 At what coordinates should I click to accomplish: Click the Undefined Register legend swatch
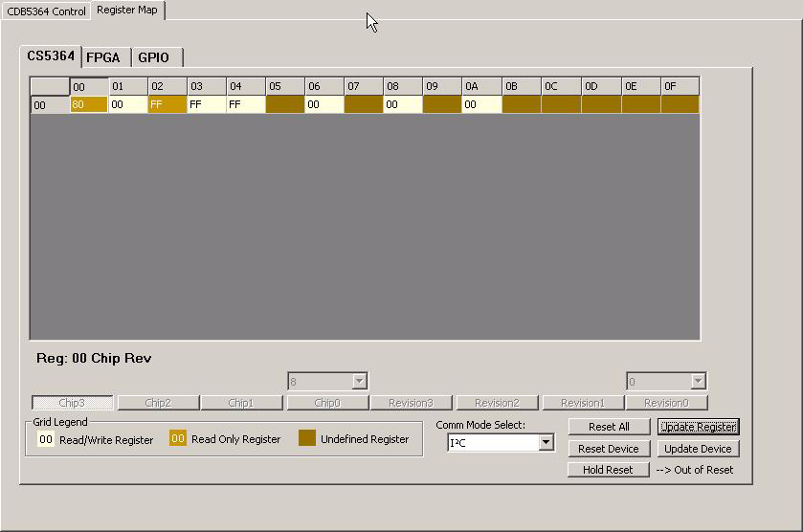tap(307, 438)
